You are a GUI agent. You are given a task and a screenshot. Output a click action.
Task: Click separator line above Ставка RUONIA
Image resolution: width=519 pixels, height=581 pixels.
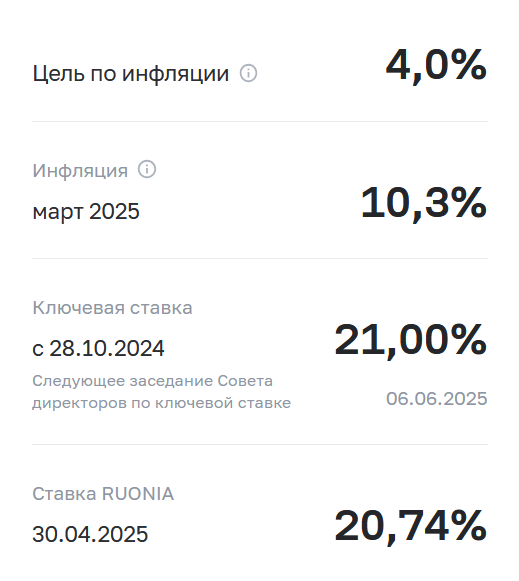point(260,444)
